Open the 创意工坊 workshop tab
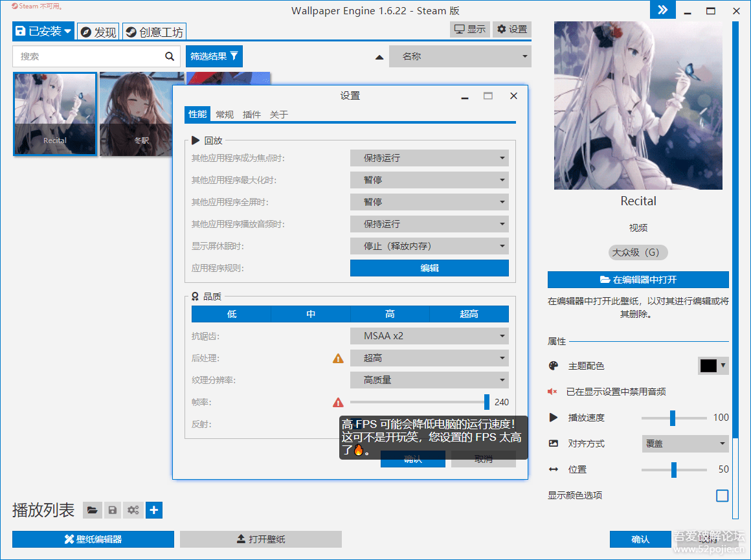Viewport: 751px width, 560px height. pos(154,32)
